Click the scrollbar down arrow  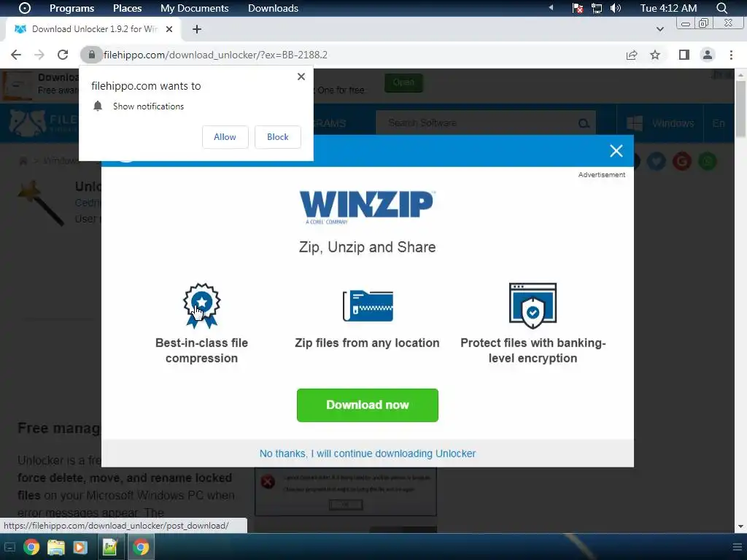tap(740, 526)
